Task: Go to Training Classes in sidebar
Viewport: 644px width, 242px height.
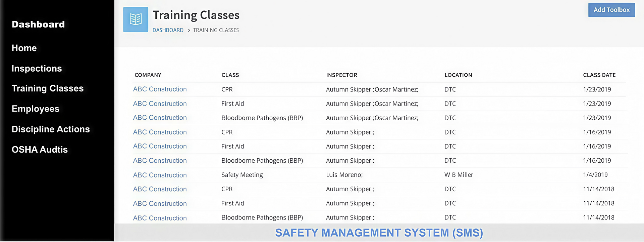Action: click(48, 88)
